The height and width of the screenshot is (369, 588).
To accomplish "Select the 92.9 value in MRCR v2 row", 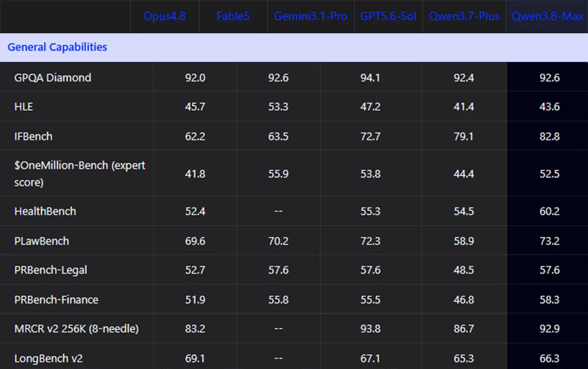I will tap(549, 329).
